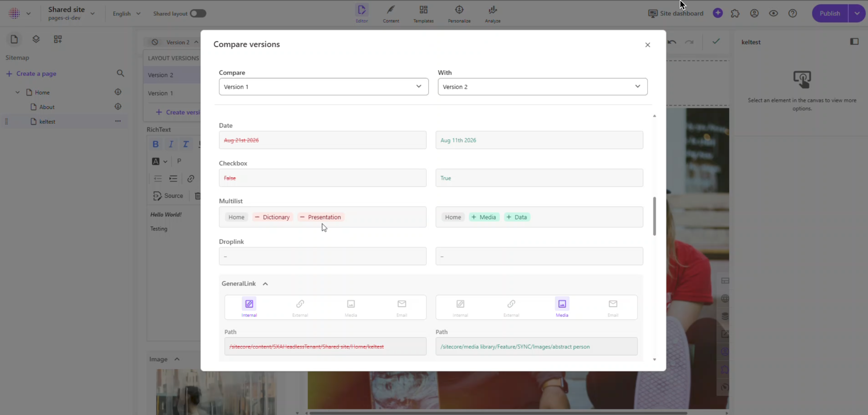Screen dimensions: 868x415
Task: Click the green checkmark save icon
Action: pos(716,41)
